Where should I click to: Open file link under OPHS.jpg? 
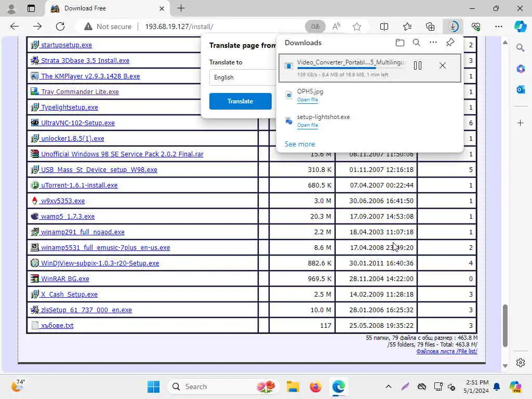[308, 100]
